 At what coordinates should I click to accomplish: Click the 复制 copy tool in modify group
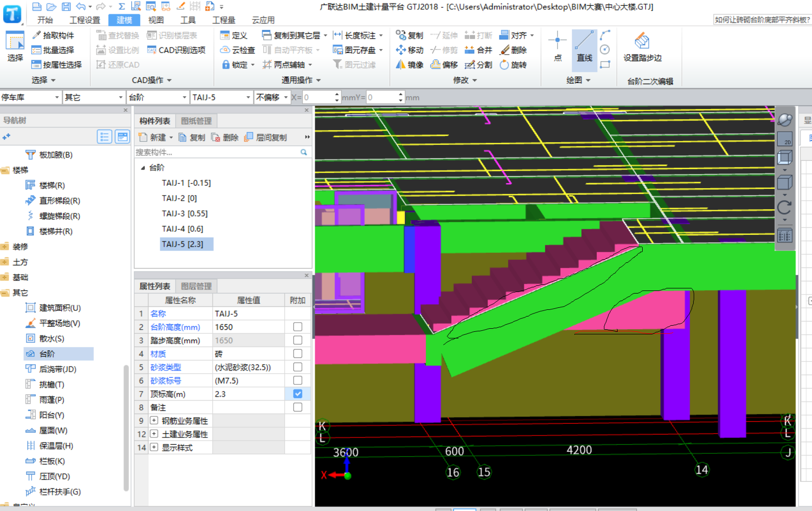(410, 35)
